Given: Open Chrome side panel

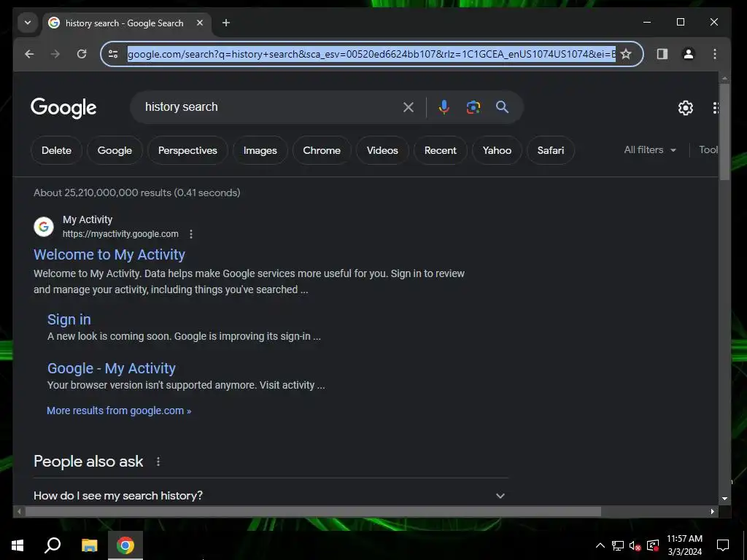Looking at the screenshot, I should tap(662, 54).
